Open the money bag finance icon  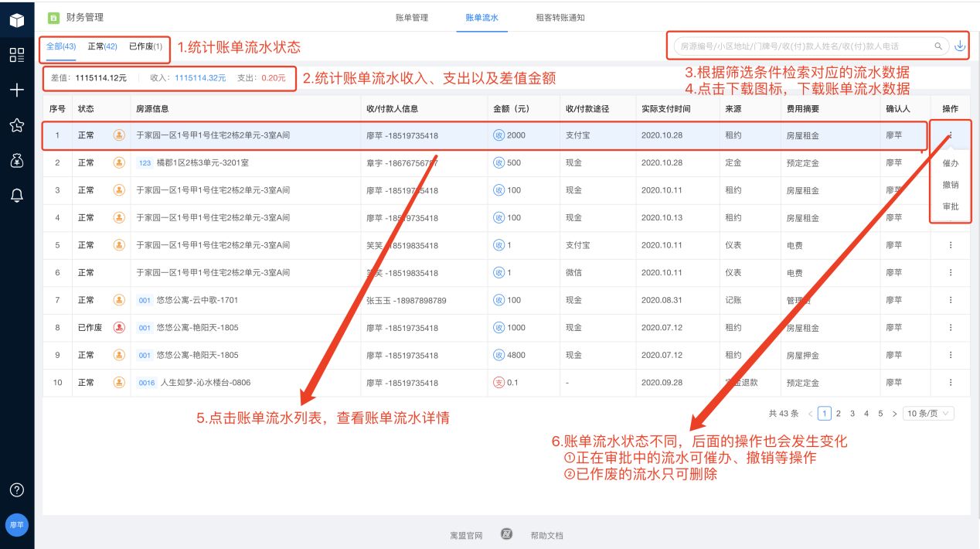17,161
